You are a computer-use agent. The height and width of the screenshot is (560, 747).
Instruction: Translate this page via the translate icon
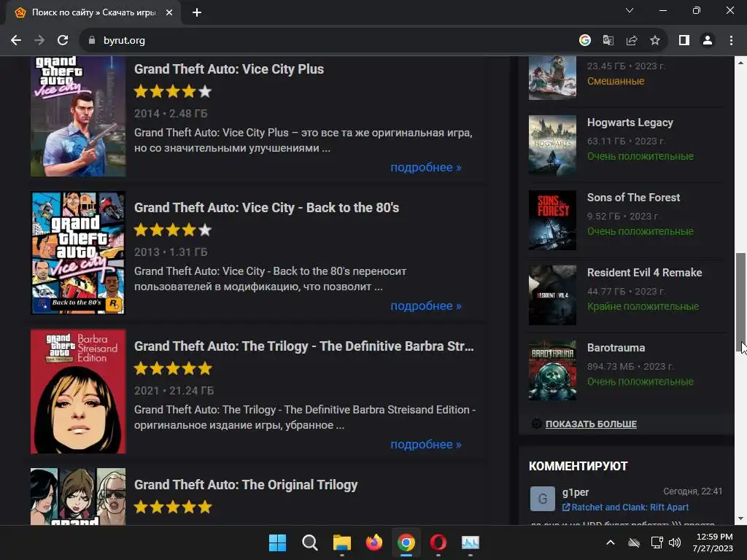click(608, 41)
